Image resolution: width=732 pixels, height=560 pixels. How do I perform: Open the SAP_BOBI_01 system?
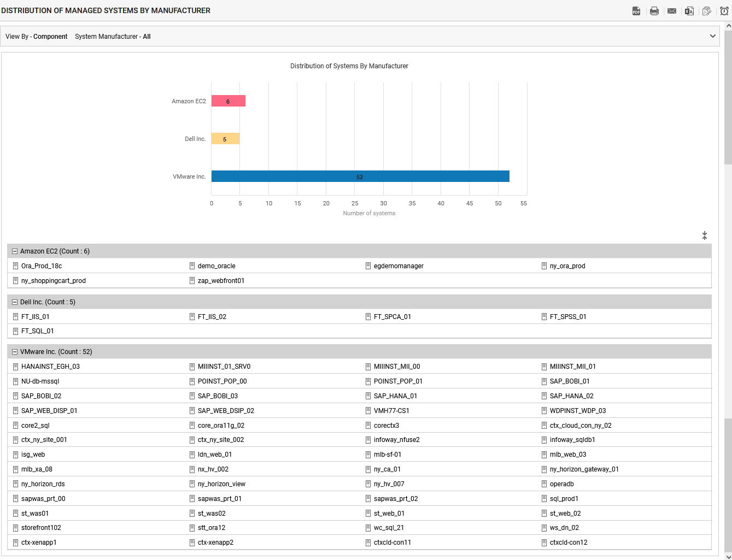click(x=570, y=381)
